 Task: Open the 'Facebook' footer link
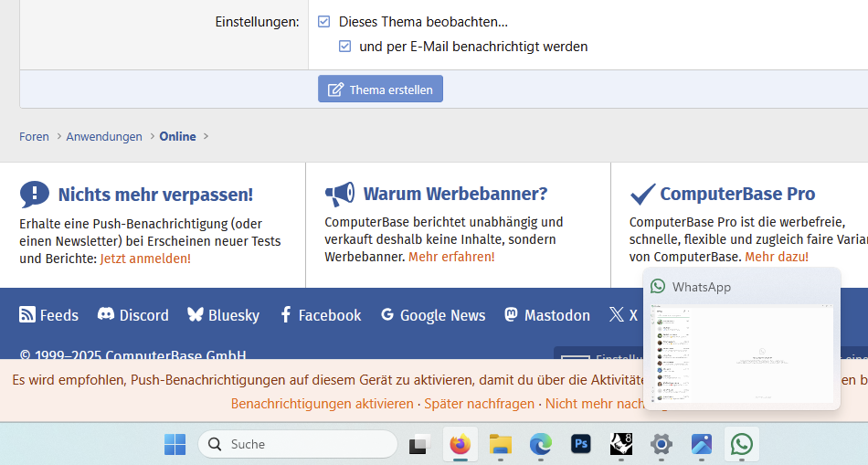[x=330, y=315]
